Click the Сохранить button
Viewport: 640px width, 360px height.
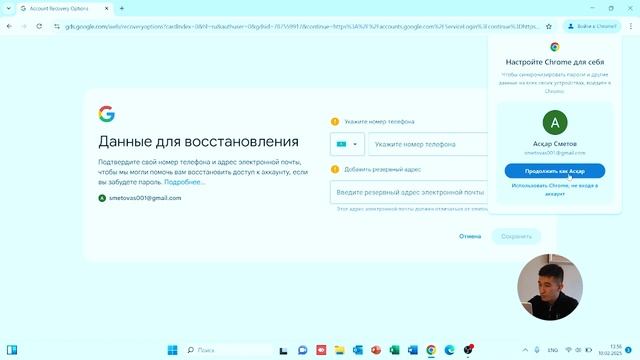(x=516, y=236)
